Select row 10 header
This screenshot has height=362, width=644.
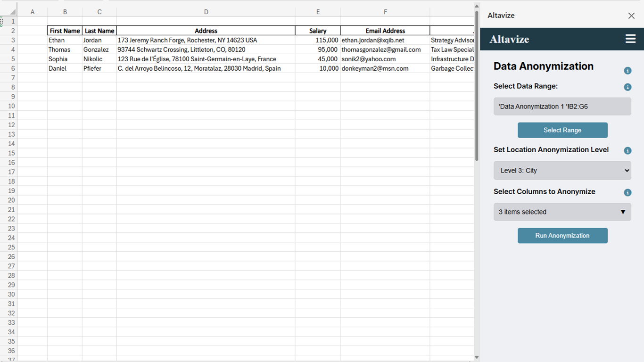pyautogui.click(x=8, y=106)
